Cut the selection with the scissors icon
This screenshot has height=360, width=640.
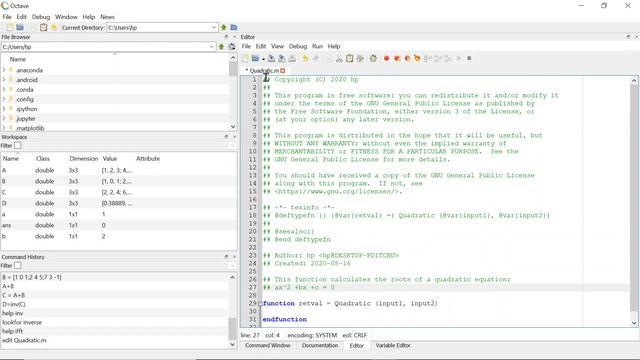coord(339,58)
